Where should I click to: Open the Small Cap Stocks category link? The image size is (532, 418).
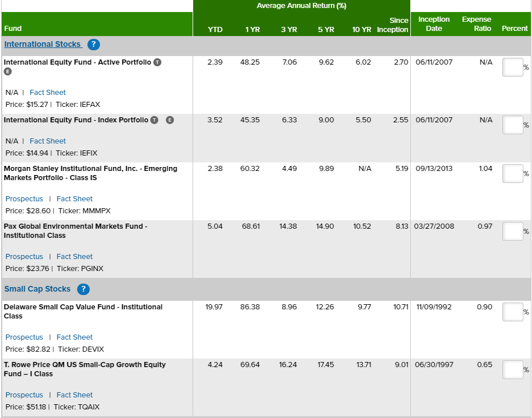(37, 289)
